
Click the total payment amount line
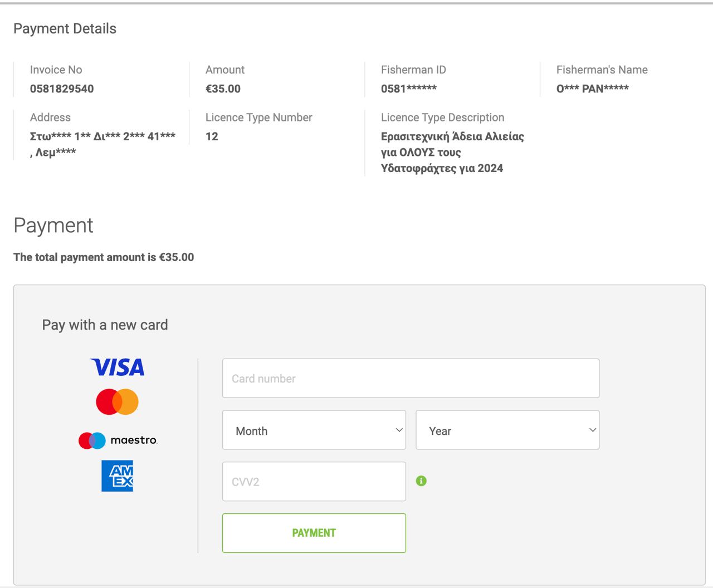point(104,257)
